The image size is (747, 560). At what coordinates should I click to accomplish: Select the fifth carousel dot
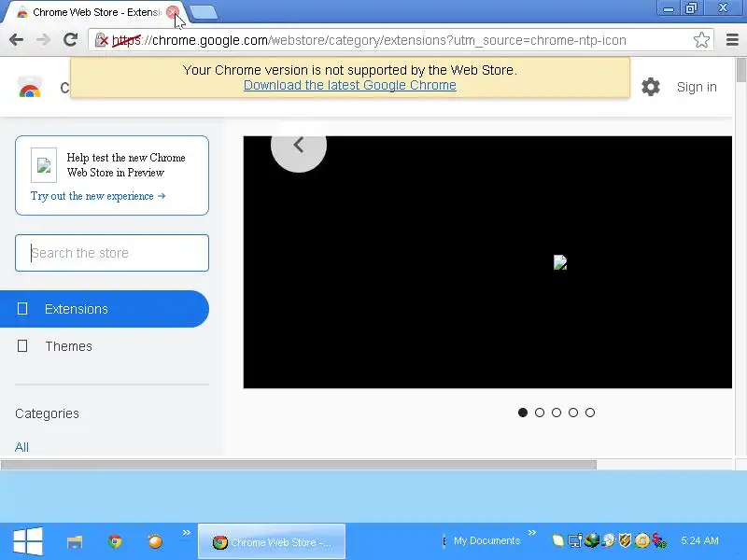click(590, 413)
